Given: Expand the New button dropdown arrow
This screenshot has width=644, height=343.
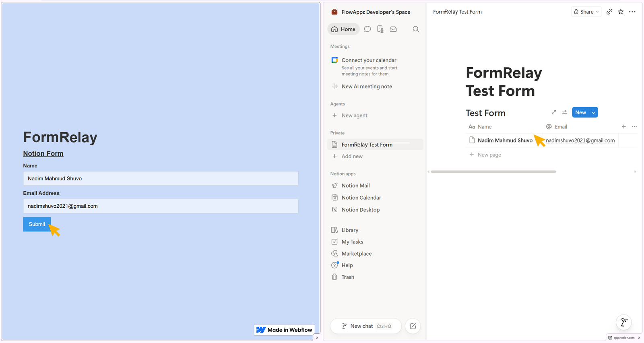Looking at the screenshot, I should click(x=594, y=112).
